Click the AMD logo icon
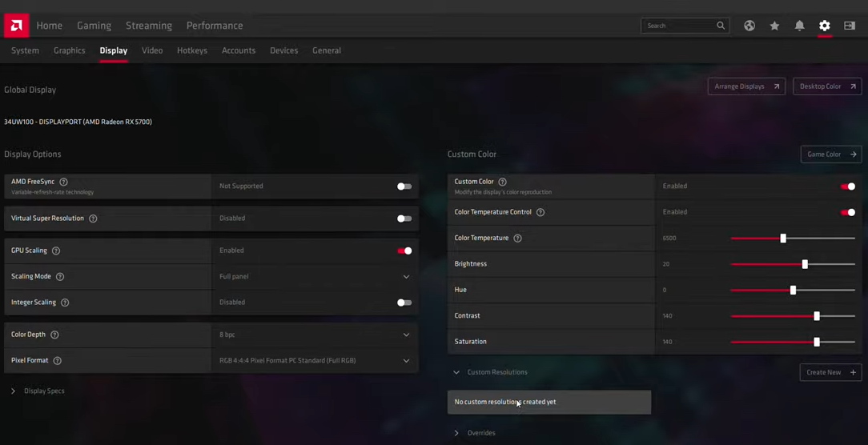The width and height of the screenshot is (868, 445). [x=17, y=26]
